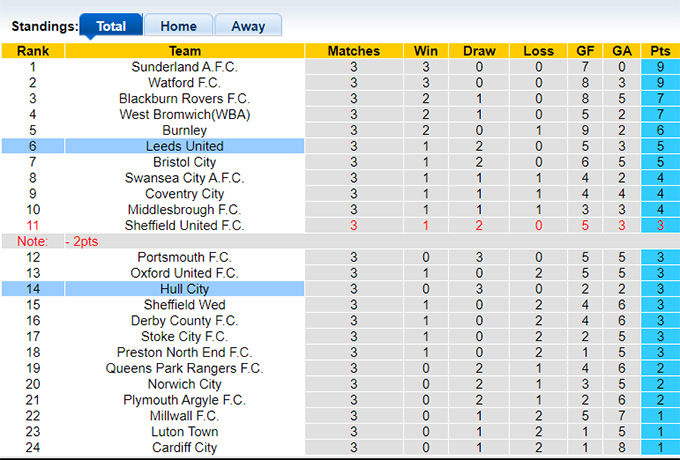Click the Pts column header
Image resolution: width=680 pixels, height=460 pixels.
coord(660,51)
